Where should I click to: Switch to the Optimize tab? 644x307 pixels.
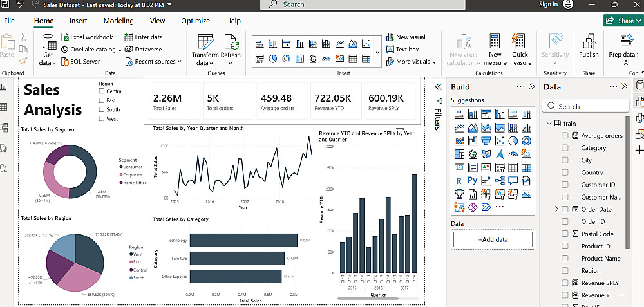click(x=195, y=21)
